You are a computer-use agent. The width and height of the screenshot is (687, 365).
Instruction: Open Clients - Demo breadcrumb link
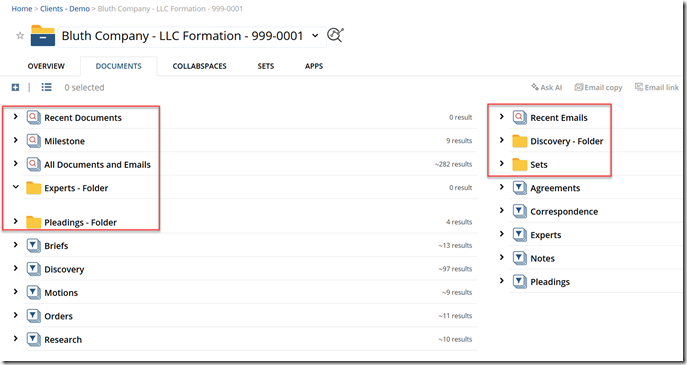point(65,9)
